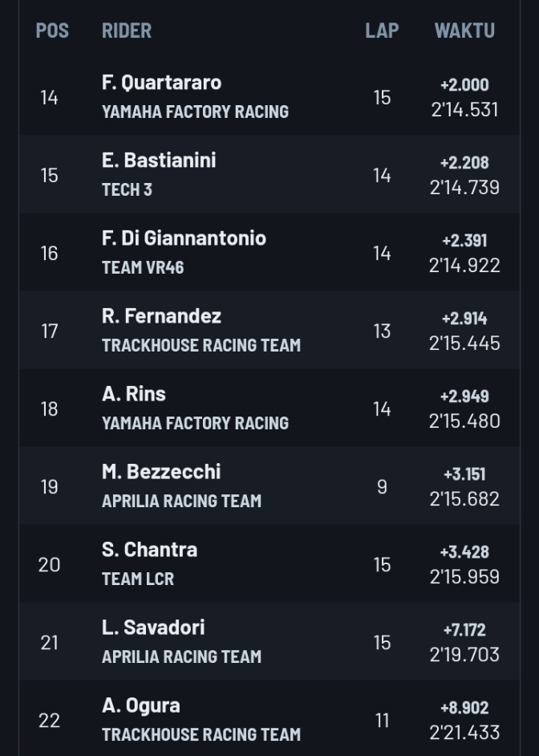Viewport: 539px width, 756px height.
Task: Click the POS column header
Action: pos(52,30)
